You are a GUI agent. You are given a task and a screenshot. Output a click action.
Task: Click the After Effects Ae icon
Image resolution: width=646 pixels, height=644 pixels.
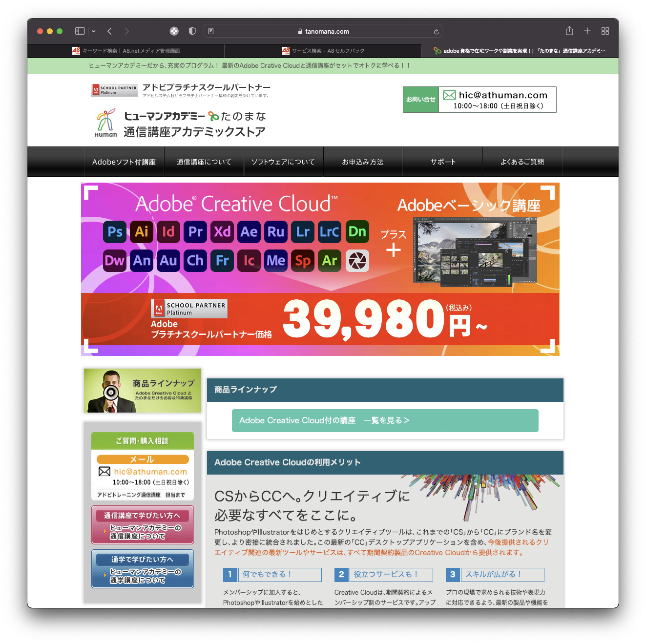pyautogui.click(x=249, y=231)
